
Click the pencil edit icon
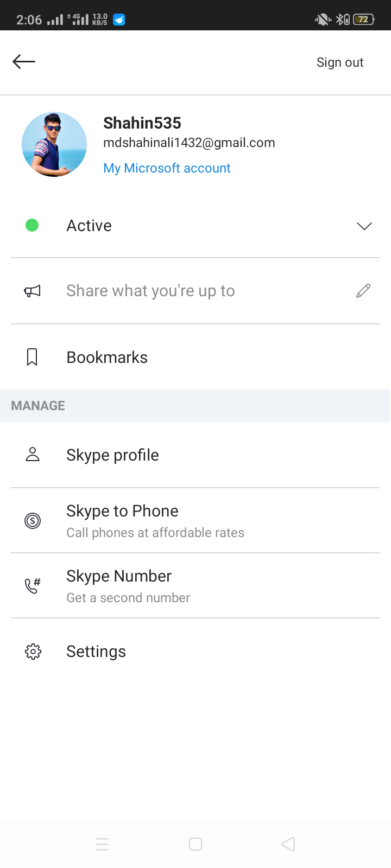[x=363, y=291]
